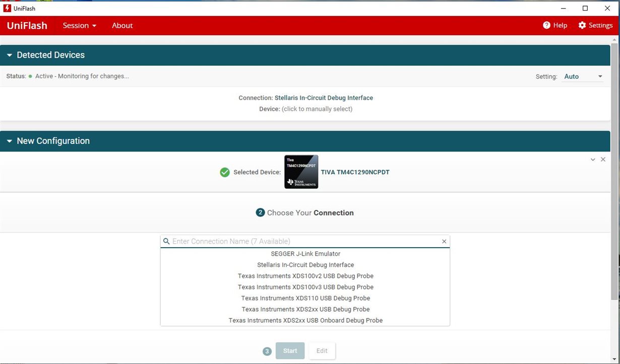Choose SEGGER J-Link Emulator
This screenshot has width=620, height=364.
click(305, 254)
